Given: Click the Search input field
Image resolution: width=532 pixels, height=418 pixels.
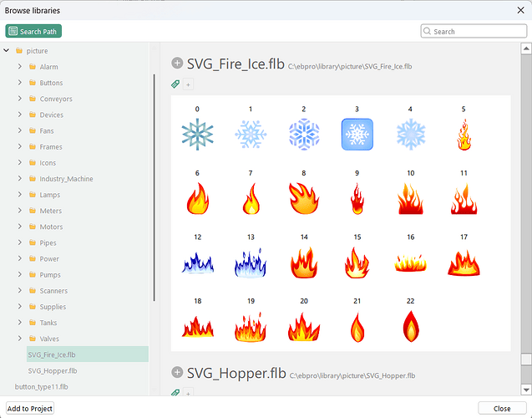Looking at the screenshot, I should pos(478,32).
